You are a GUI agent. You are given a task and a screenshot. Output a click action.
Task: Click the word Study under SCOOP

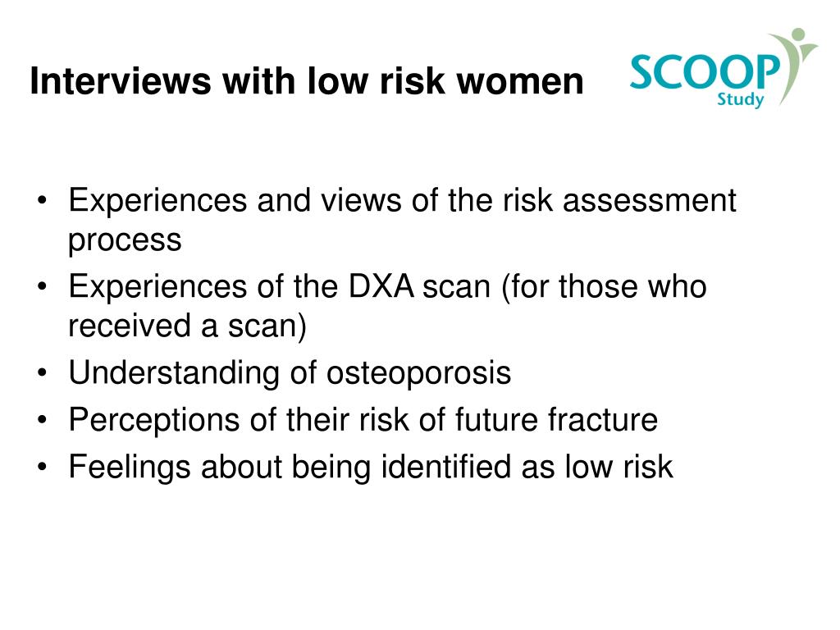[x=741, y=99]
